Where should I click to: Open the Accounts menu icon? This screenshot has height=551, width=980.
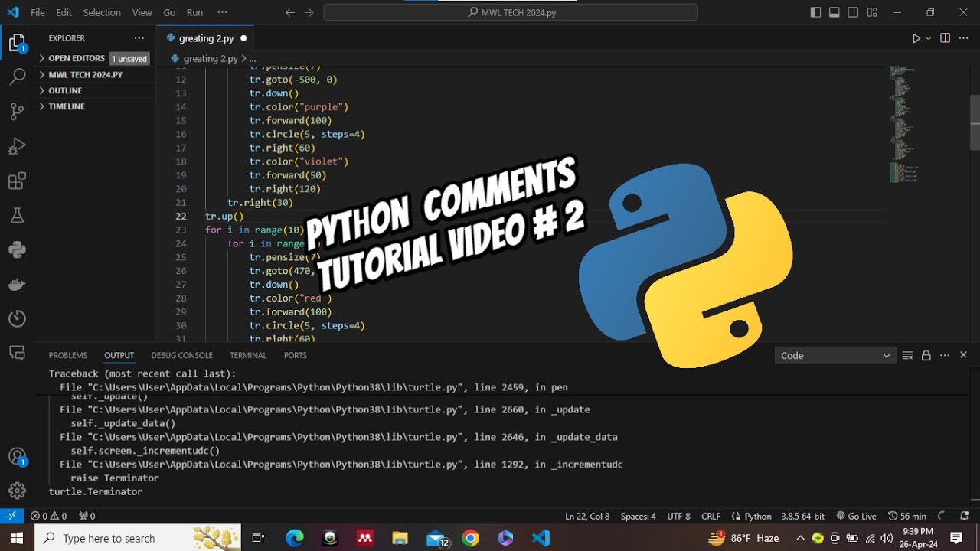(17, 457)
